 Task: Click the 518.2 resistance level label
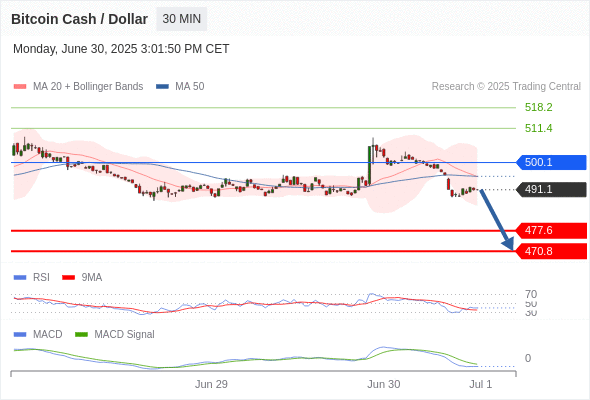(x=538, y=107)
